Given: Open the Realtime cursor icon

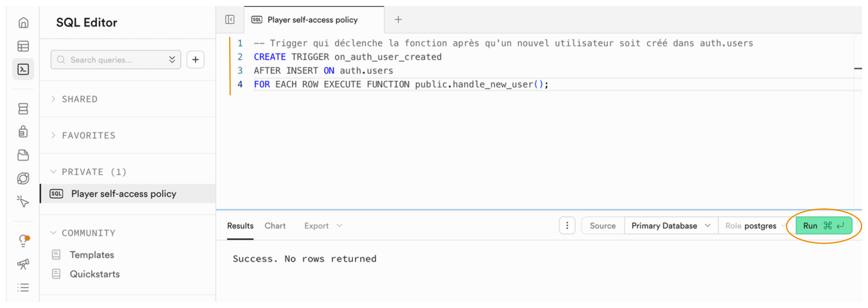Looking at the screenshot, I should [23, 202].
